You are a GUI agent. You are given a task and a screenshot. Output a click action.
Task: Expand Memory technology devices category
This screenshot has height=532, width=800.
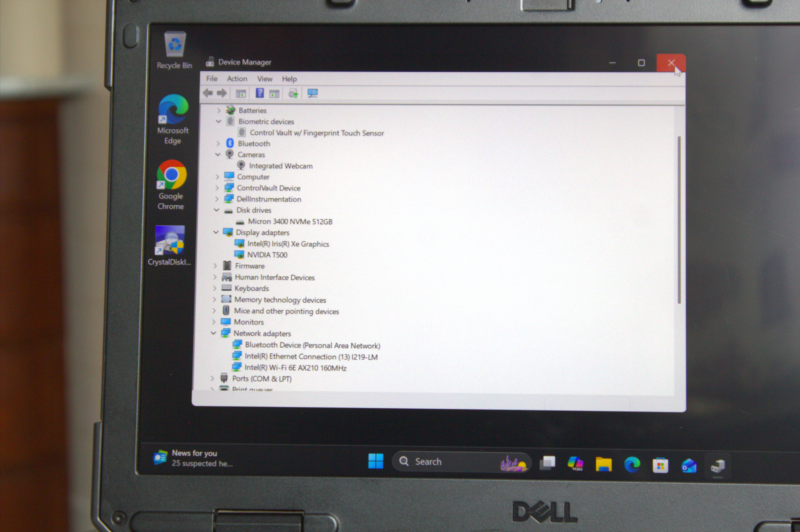(x=214, y=299)
